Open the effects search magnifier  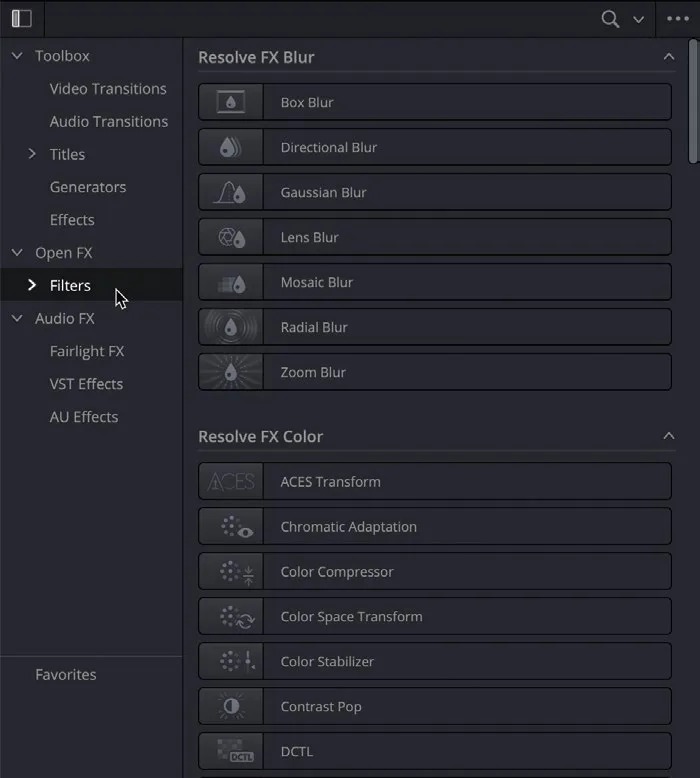click(x=610, y=19)
